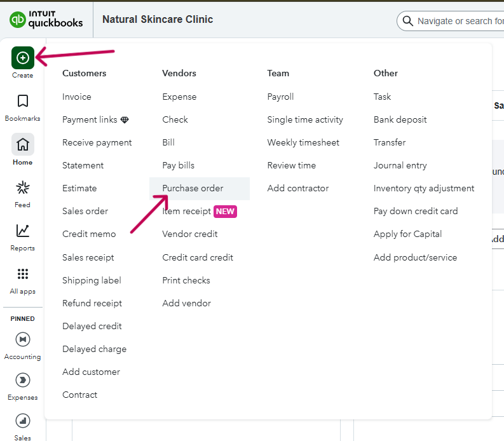504x441 pixels.
Task: Click Add vendor link
Action: coord(186,303)
